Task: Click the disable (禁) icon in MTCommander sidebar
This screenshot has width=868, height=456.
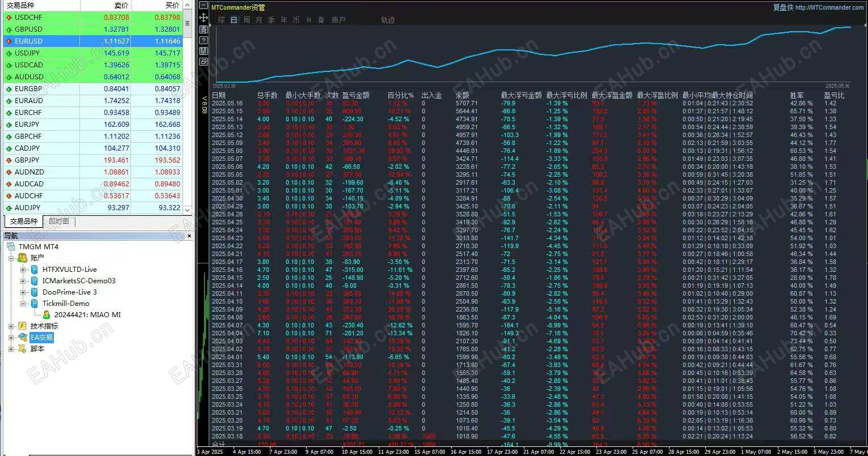Action: tap(203, 50)
